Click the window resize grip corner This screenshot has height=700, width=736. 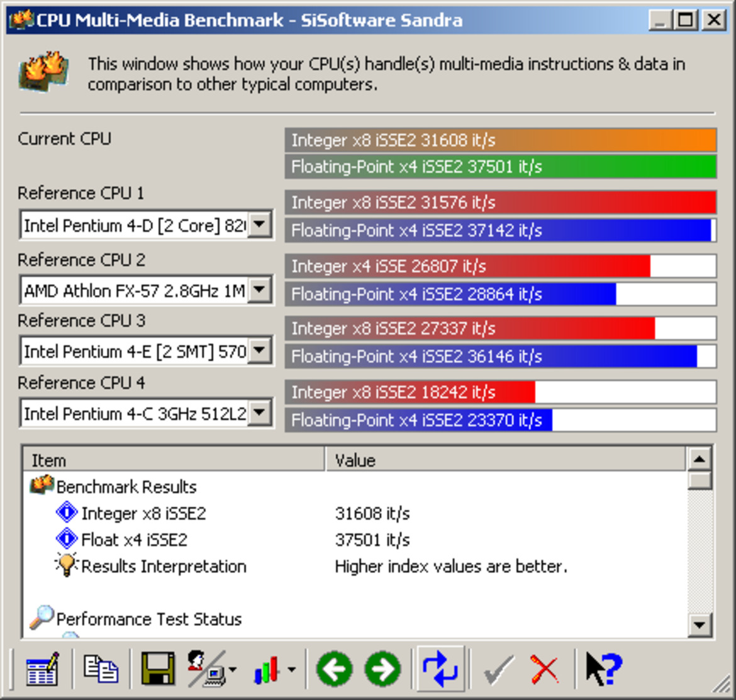point(722,684)
